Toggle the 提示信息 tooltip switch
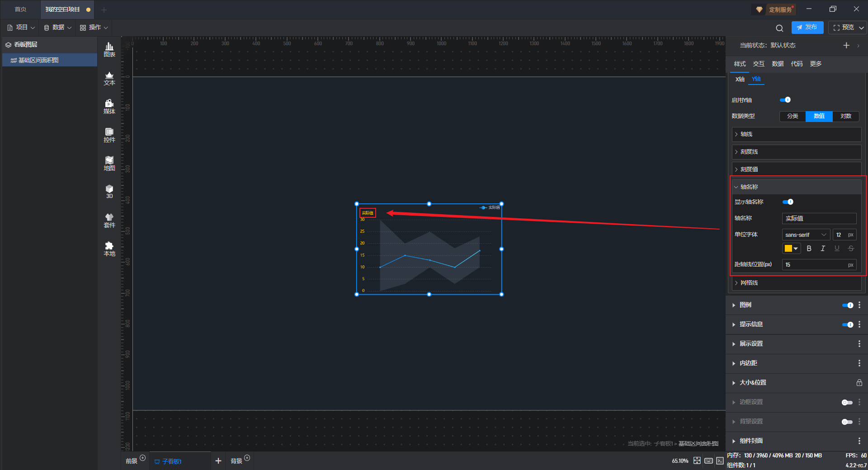Viewport: 868px width, 470px height. [848, 324]
